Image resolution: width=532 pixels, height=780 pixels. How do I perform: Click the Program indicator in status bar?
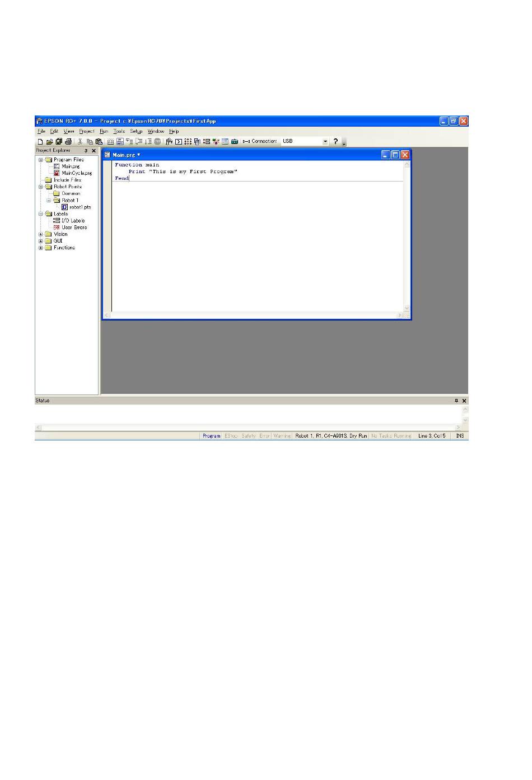[212, 436]
